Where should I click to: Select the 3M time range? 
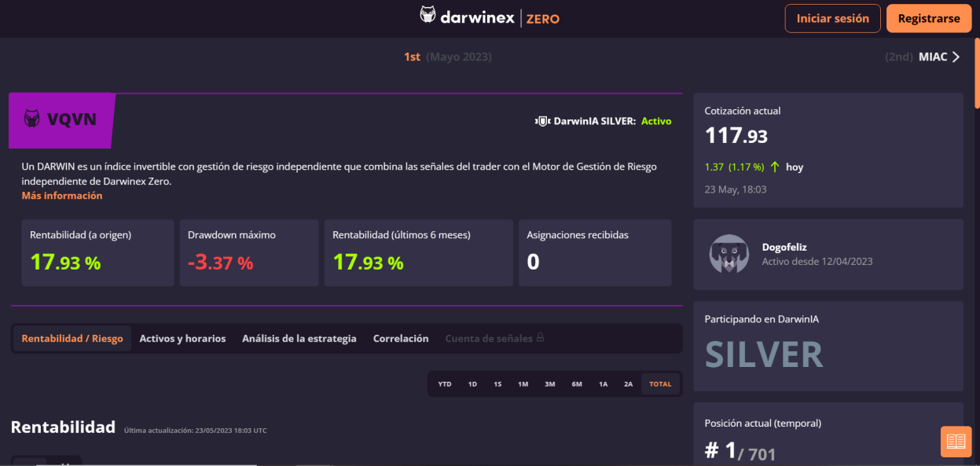550,384
